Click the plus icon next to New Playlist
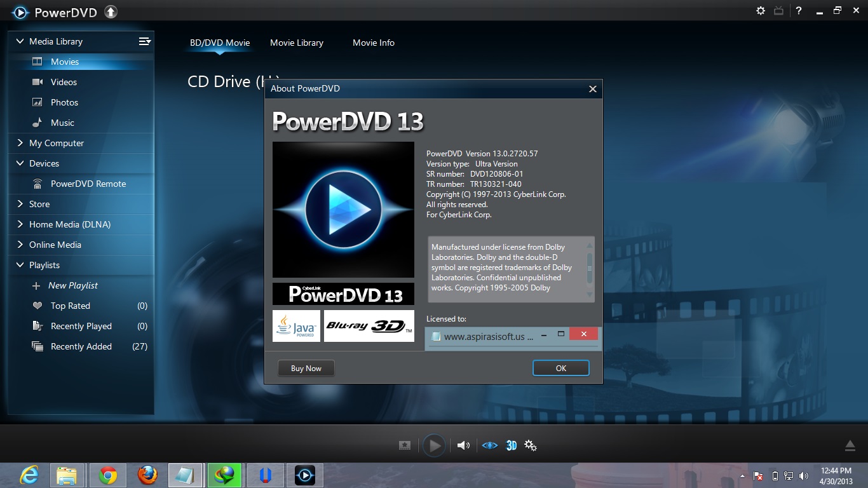The width and height of the screenshot is (868, 488). coord(36,286)
